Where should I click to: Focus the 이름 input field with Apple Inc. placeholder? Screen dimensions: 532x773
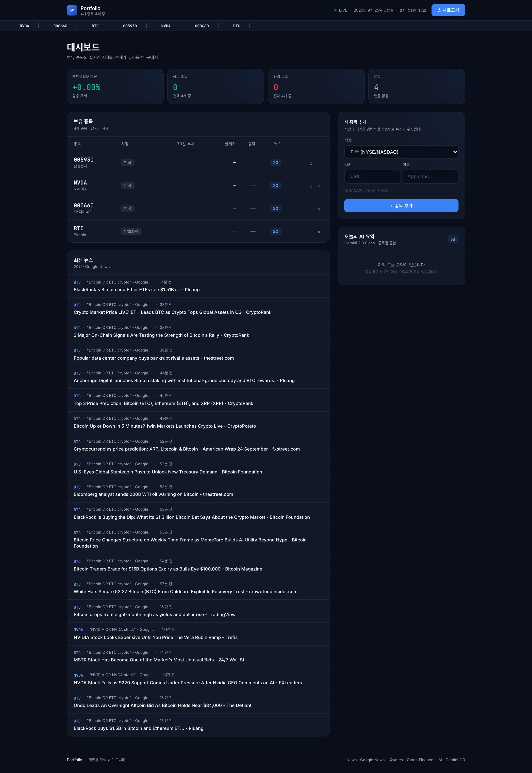[x=430, y=176]
